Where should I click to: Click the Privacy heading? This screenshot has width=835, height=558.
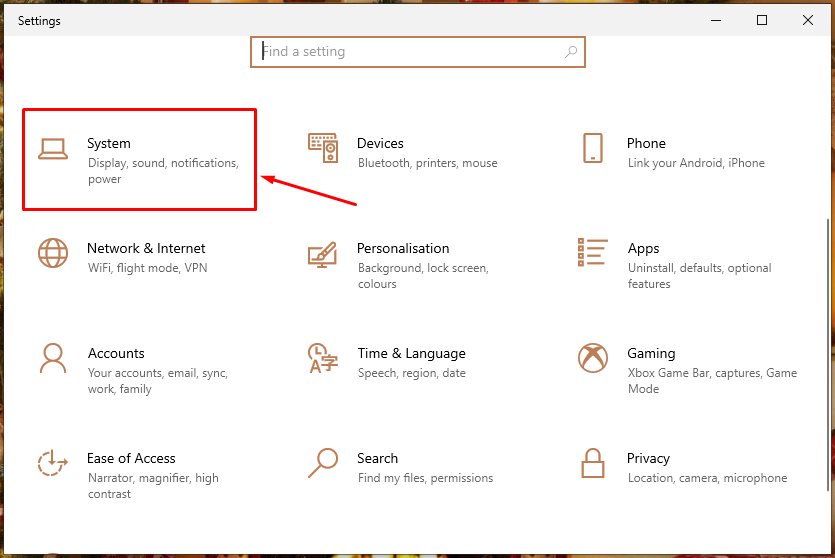[648, 459]
